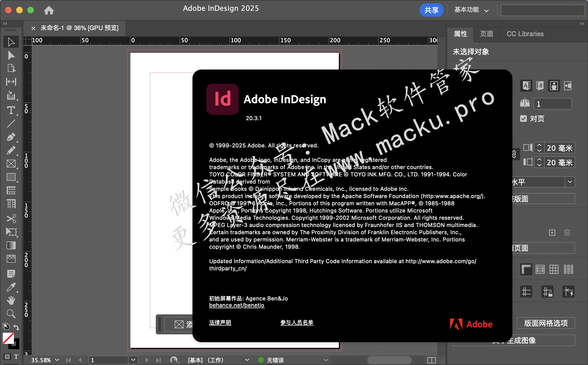Click default fill and stroke icon
588x365 pixels.
(x=6, y=326)
